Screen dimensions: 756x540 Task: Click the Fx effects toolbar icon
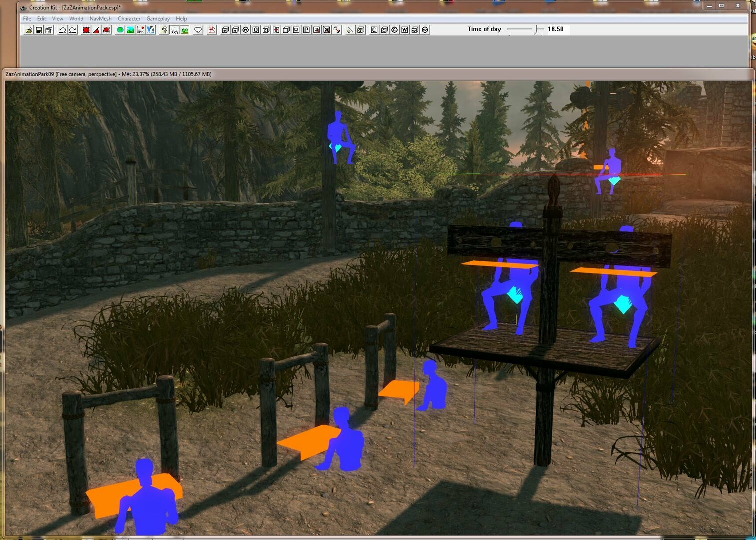pyautogui.click(x=150, y=30)
